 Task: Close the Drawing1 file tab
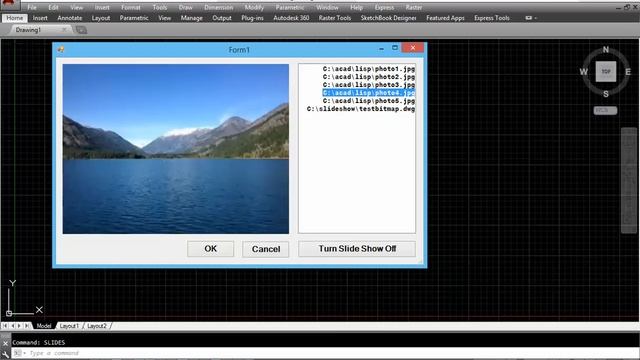pos(64,30)
